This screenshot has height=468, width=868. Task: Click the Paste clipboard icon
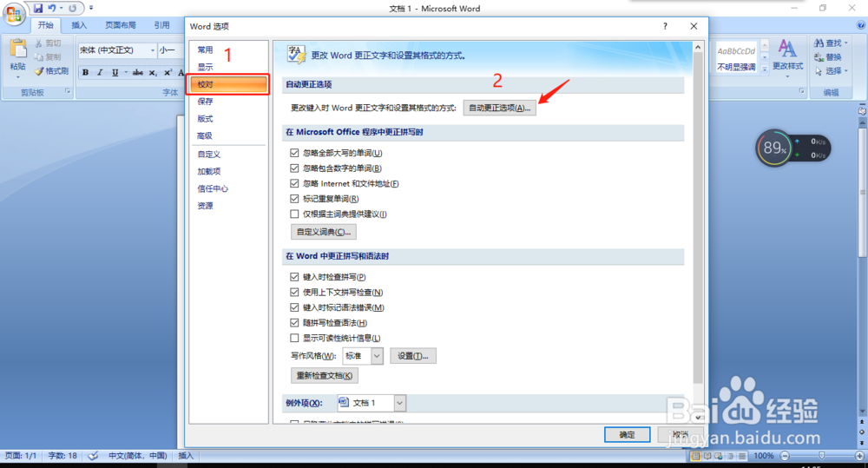[17, 49]
